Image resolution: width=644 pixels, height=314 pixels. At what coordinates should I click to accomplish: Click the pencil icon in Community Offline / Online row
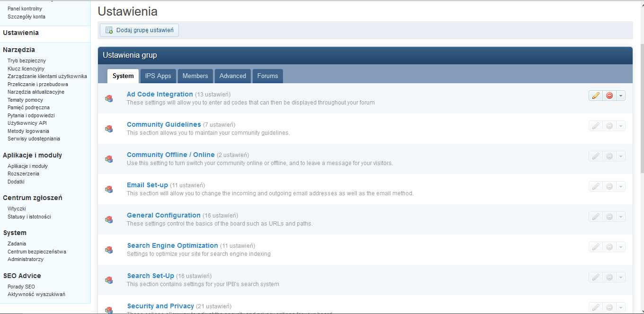tap(596, 156)
